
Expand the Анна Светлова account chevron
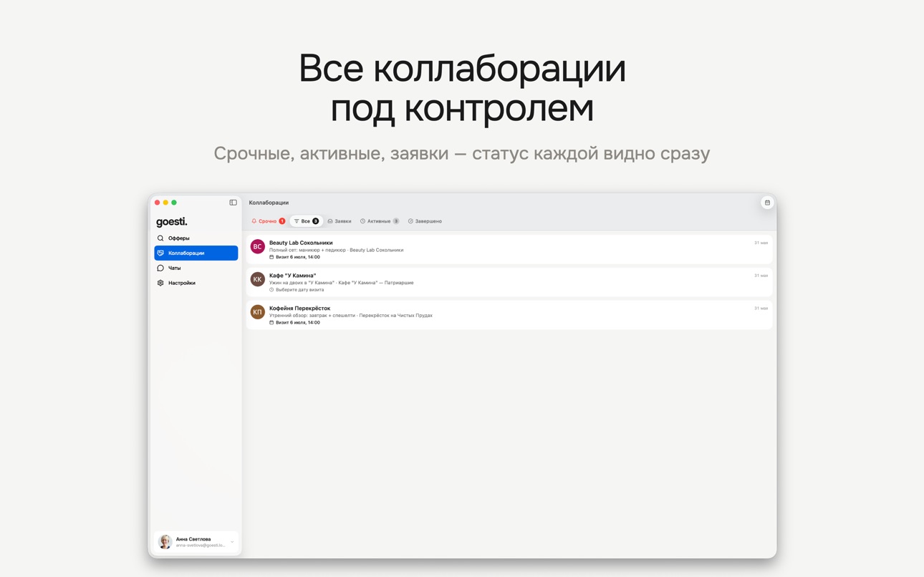[x=232, y=542]
